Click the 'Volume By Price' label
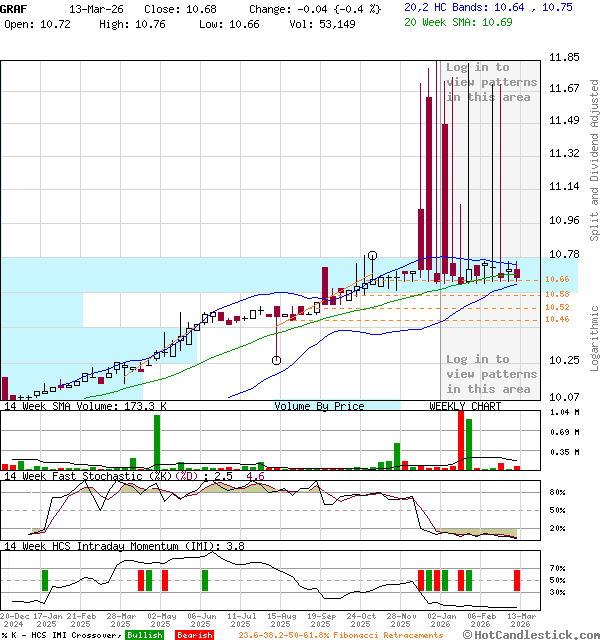This screenshot has width=600, height=640. pyautogui.click(x=320, y=406)
